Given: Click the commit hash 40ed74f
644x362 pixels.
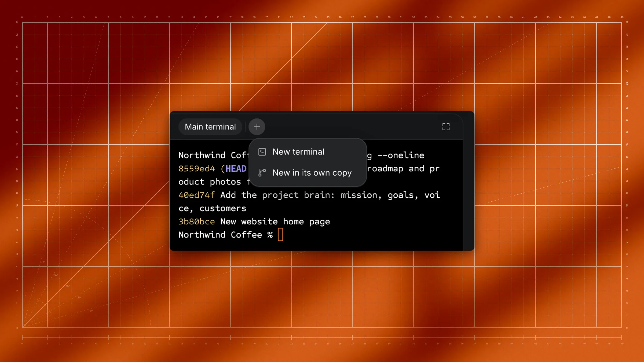Looking at the screenshot, I should coord(197,195).
